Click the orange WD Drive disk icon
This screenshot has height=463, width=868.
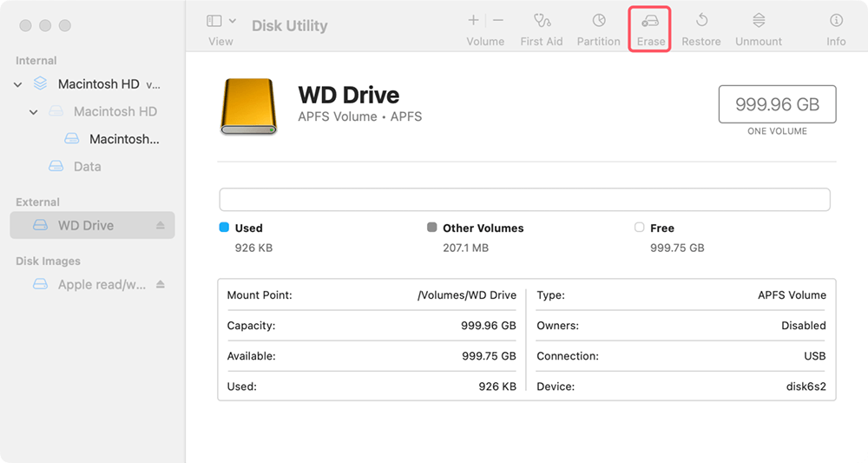248,106
